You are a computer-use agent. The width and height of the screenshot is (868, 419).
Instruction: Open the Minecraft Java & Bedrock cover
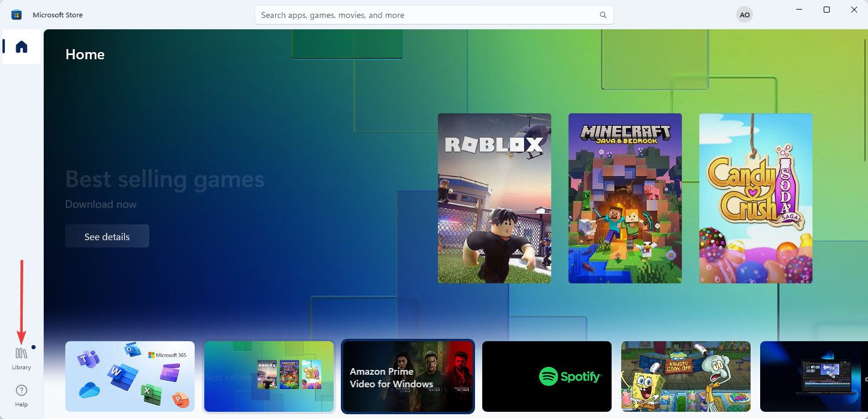[625, 198]
